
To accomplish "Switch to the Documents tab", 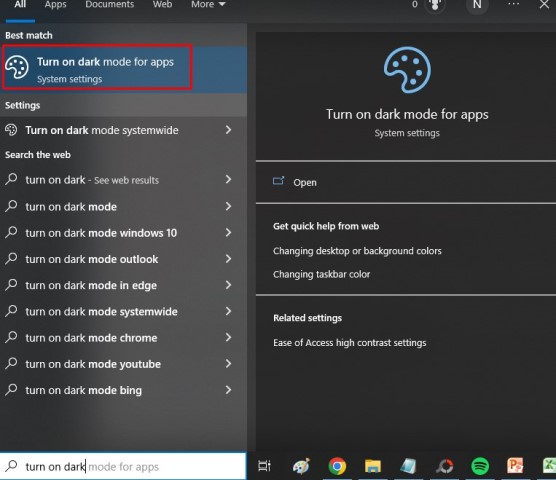I will tap(110, 5).
